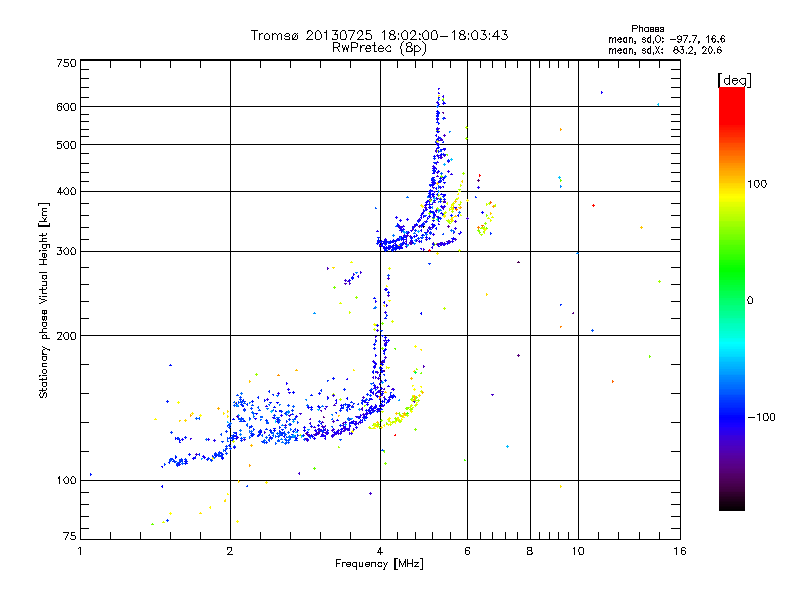Image resolution: width=800 pixels, height=600 pixels.
Task: Click the plot title 'Tromsø 20130725 18:02:00-18:03:43'
Action: click(380, 35)
